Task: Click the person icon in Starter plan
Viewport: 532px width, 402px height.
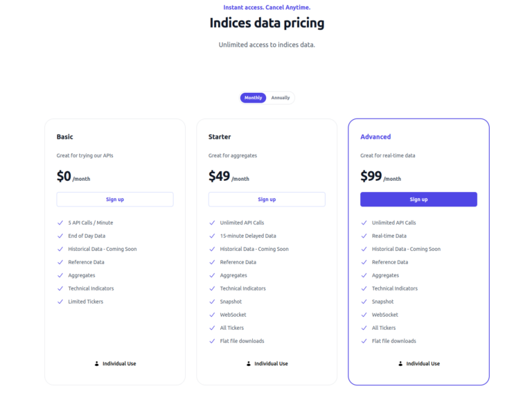Action: [248, 363]
